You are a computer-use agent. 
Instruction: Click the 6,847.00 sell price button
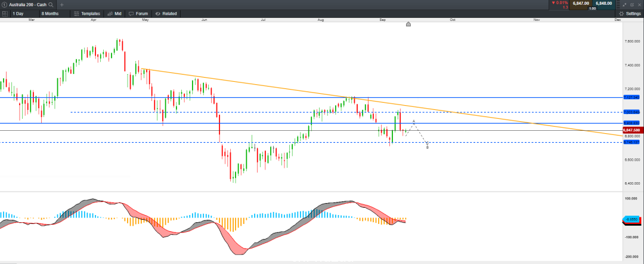tap(580, 4)
